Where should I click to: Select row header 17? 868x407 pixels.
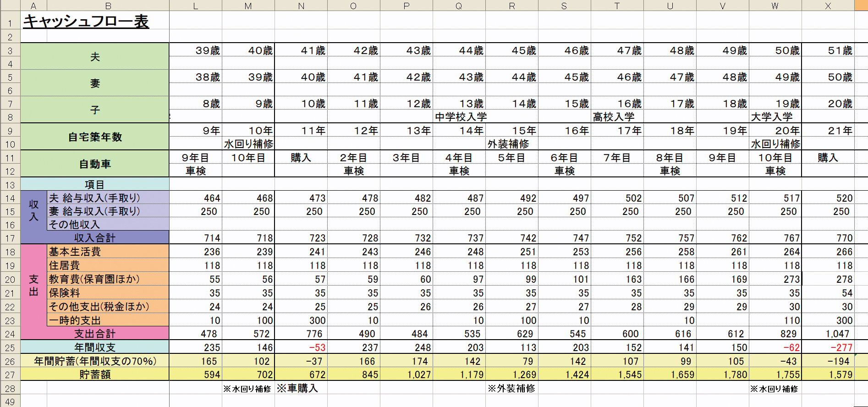(x=10, y=238)
